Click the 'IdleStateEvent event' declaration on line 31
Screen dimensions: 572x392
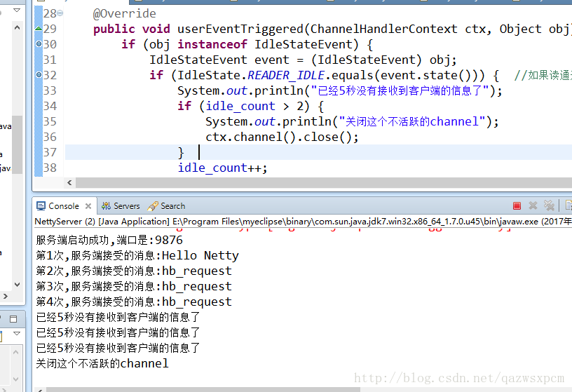point(219,60)
